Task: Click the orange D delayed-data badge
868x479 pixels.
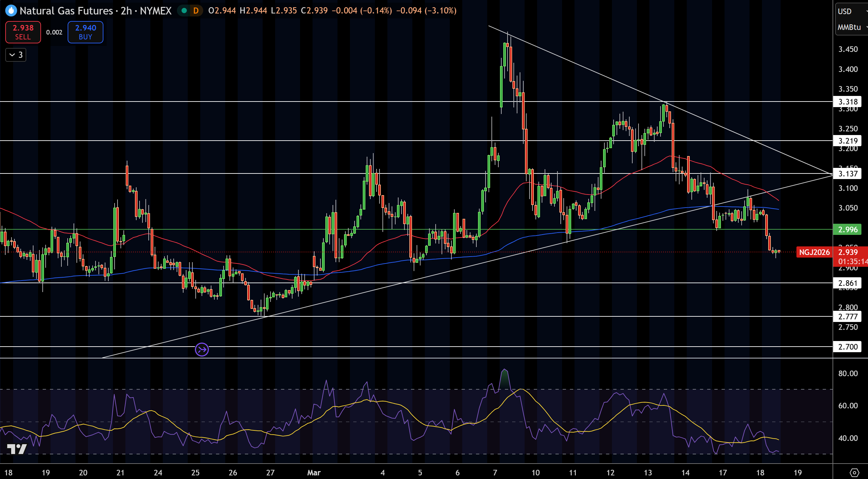Action: 196,11
